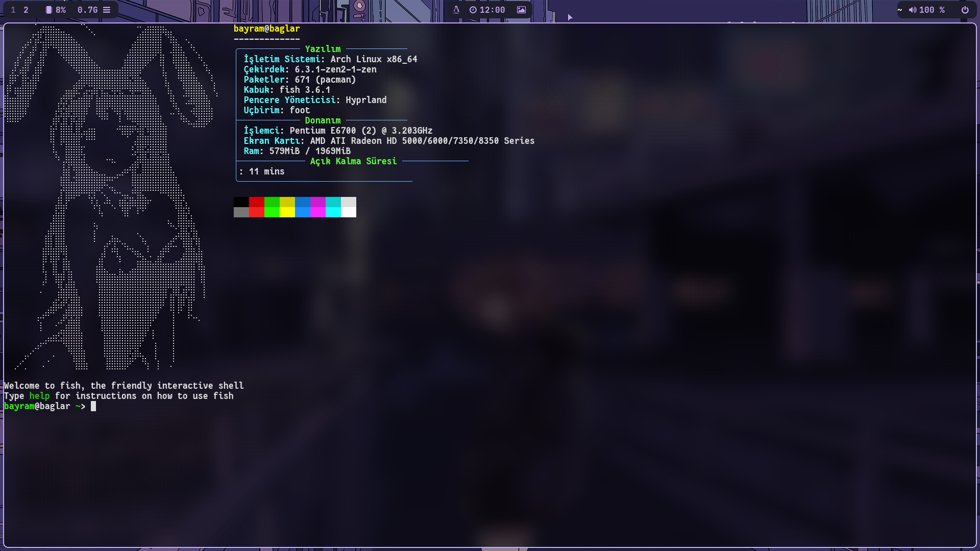The width and height of the screenshot is (980, 551).
Task: Click the bayram@baglar title above system info
Action: (x=266, y=29)
